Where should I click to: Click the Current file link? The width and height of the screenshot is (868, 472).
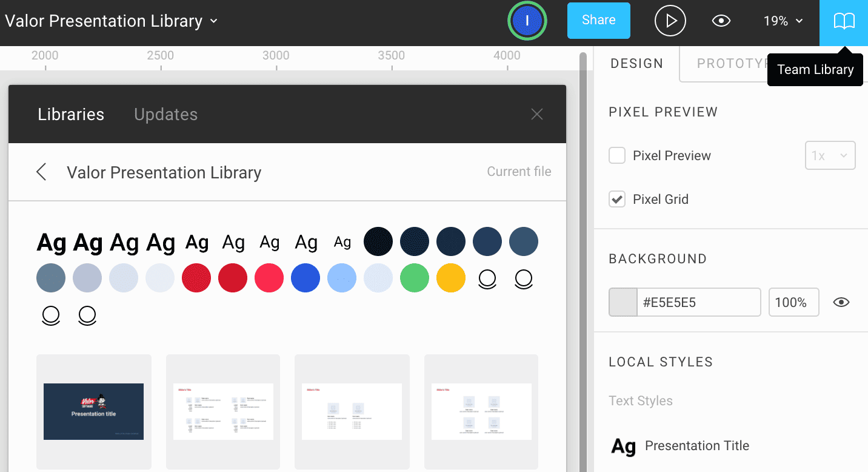(519, 172)
